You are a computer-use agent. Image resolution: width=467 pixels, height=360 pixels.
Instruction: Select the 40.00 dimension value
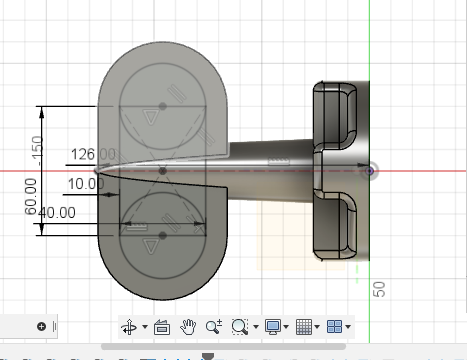57,213
